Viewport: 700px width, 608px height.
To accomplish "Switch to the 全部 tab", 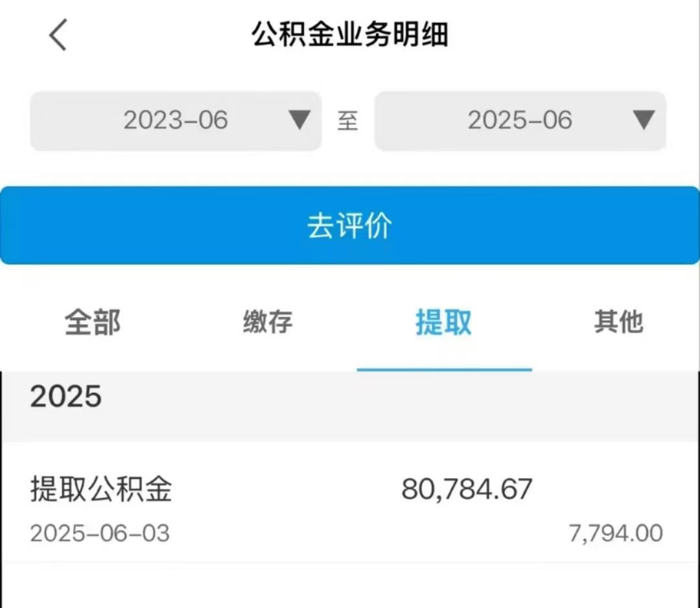I will 93,322.
